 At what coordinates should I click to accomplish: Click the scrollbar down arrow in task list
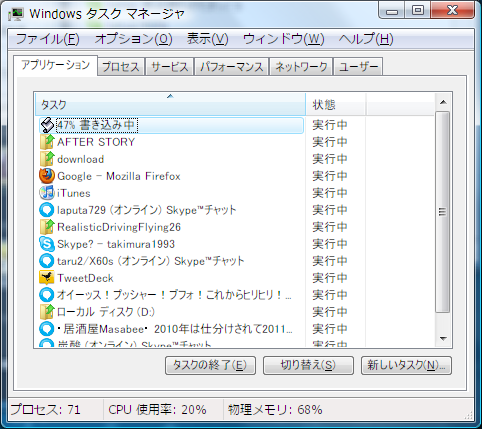pos(443,339)
